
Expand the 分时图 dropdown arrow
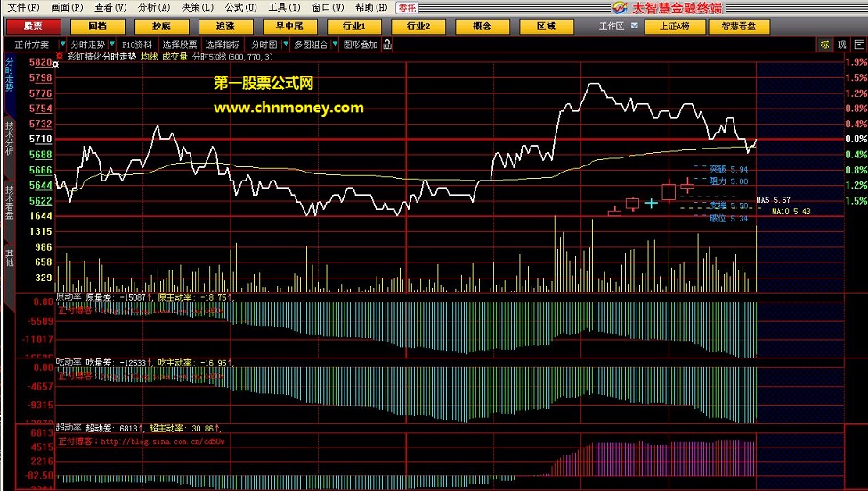(x=286, y=44)
